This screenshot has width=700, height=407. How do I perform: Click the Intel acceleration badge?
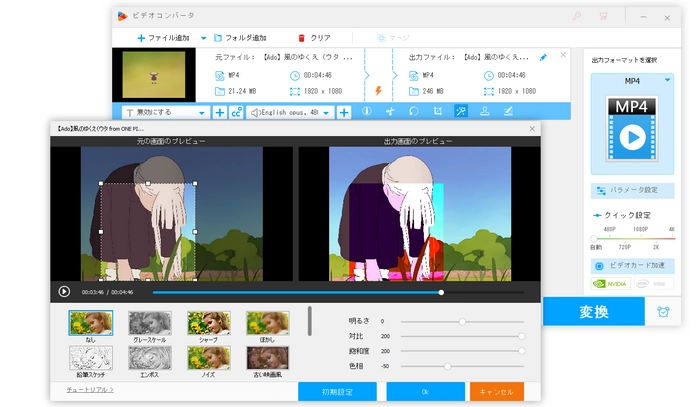[x=653, y=283]
